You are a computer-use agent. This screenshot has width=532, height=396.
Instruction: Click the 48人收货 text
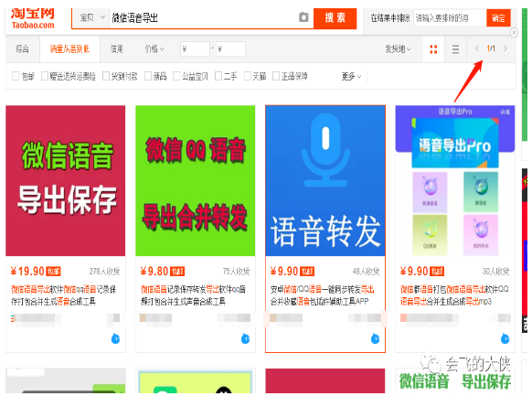point(366,271)
